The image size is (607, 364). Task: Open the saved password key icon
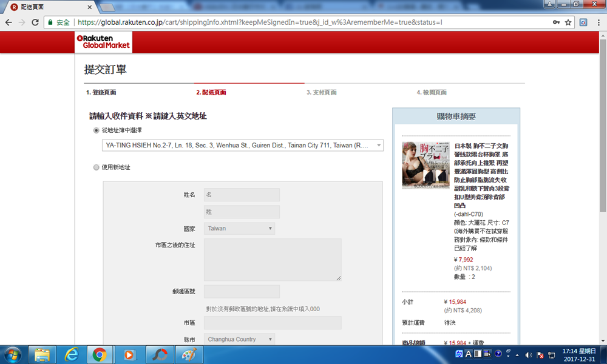pyautogui.click(x=556, y=22)
